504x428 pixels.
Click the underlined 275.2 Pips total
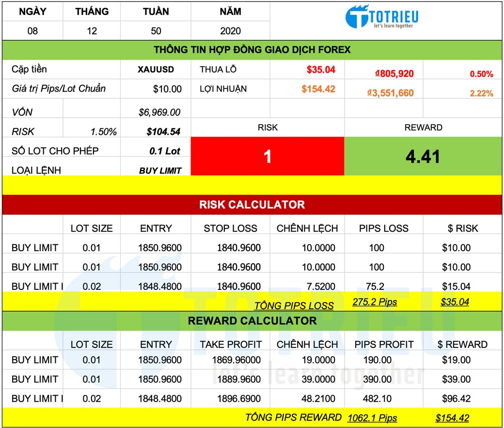click(375, 302)
